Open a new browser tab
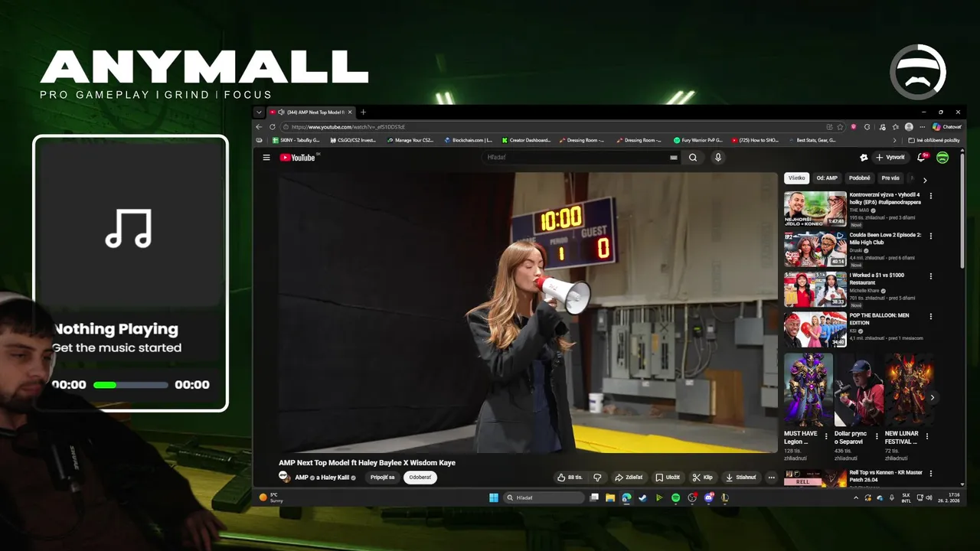This screenshot has width=980, height=551. pos(363,112)
